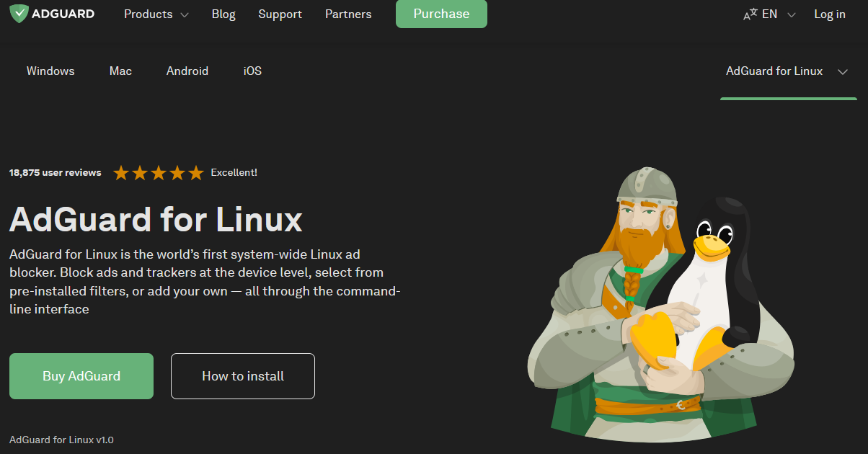This screenshot has width=868, height=454.
Task: Go to the Support page
Action: coord(280,14)
